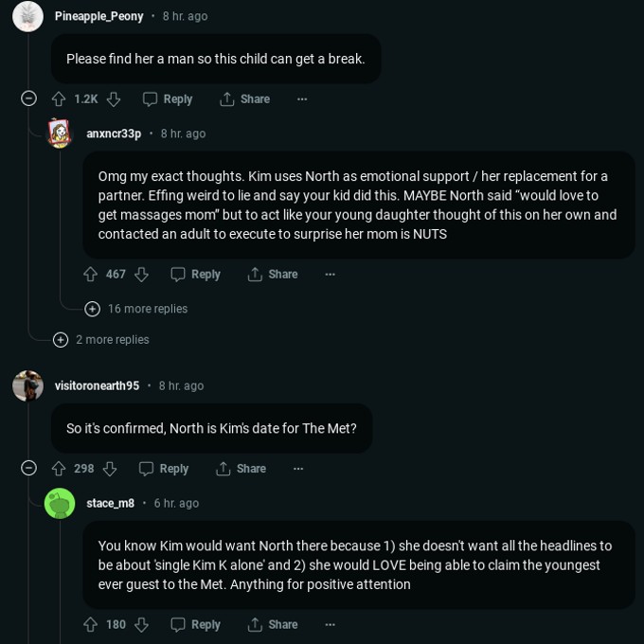
Task: Upvote anxncr33p's comment
Action: tap(91, 275)
